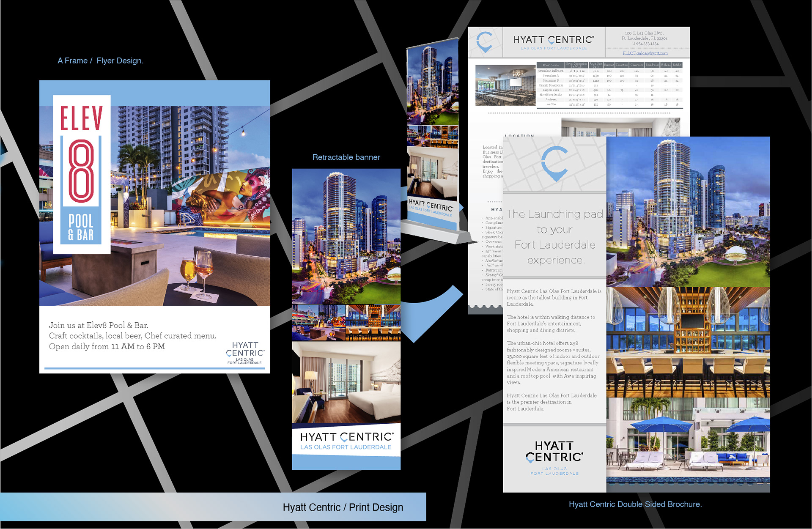Click the blue C map pin icon
812x529 pixels.
point(555,164)
